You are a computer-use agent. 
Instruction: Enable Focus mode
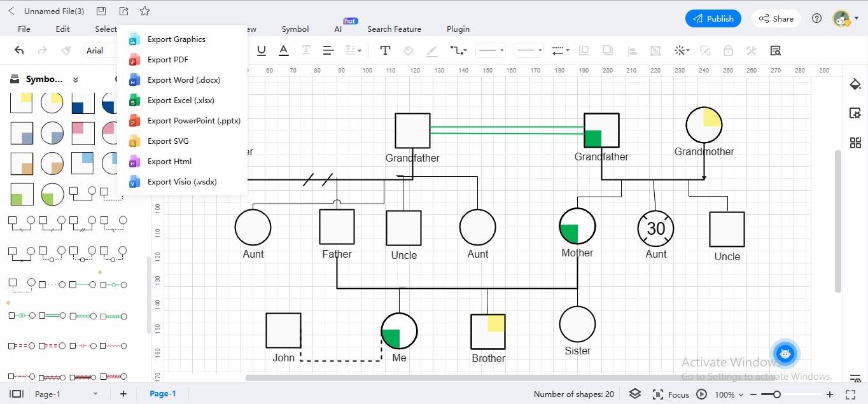tap(671, 394)
